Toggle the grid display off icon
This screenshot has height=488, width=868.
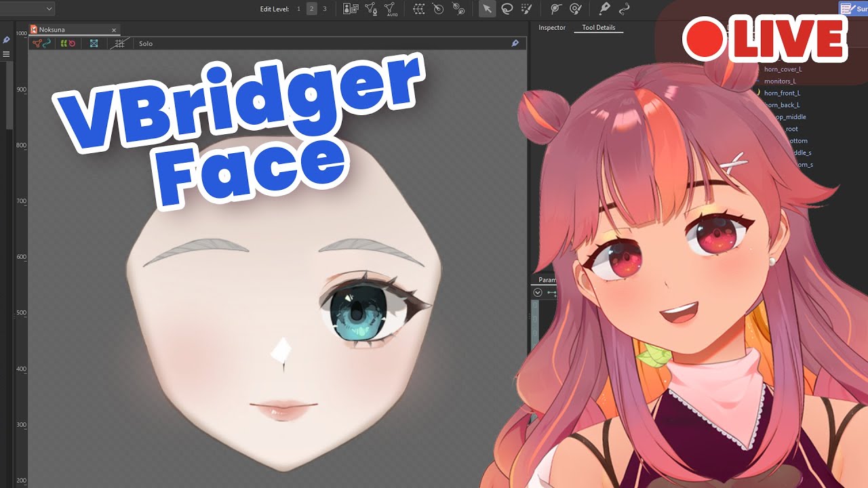click(x=119, y=43)
